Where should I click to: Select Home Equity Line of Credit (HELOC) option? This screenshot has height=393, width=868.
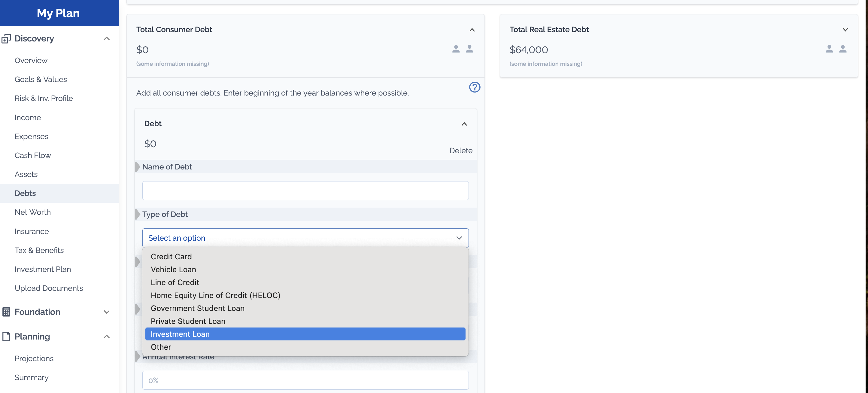[215, 295]
